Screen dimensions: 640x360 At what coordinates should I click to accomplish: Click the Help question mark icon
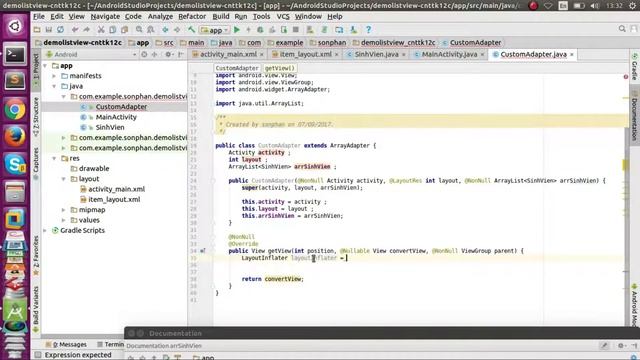368,30
